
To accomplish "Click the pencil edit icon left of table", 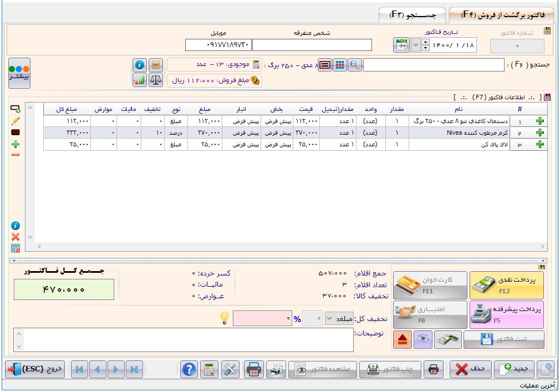I will [x=16, y=120].
